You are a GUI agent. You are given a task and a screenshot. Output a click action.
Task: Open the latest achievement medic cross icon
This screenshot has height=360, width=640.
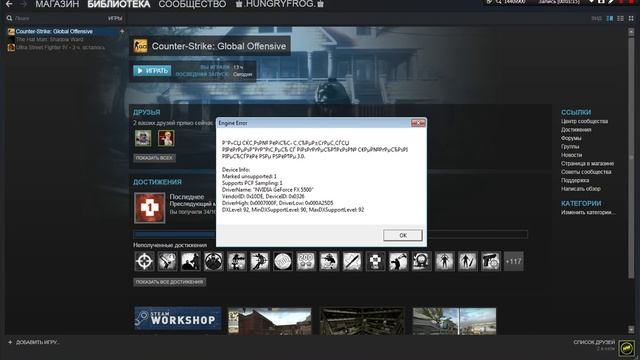[x=150, y=208]
